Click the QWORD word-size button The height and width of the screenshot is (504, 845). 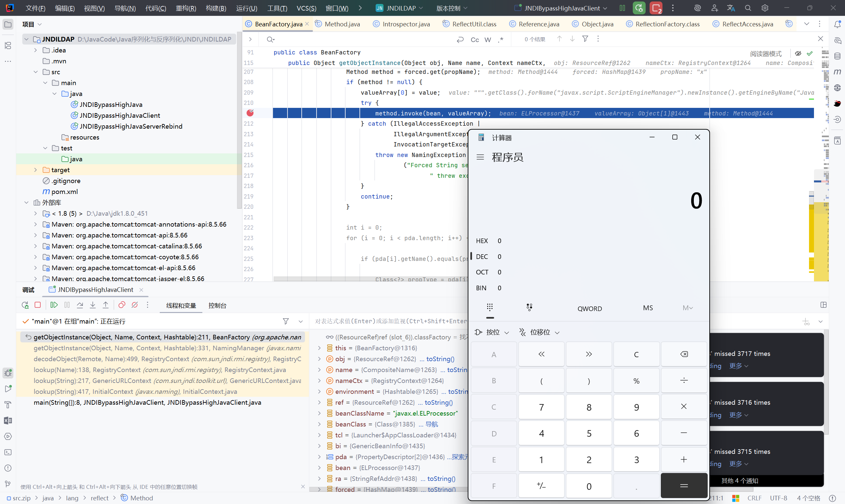coord(590,308)
